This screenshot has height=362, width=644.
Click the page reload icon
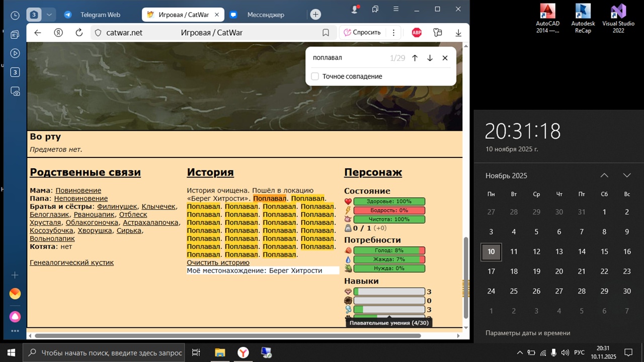79,33
